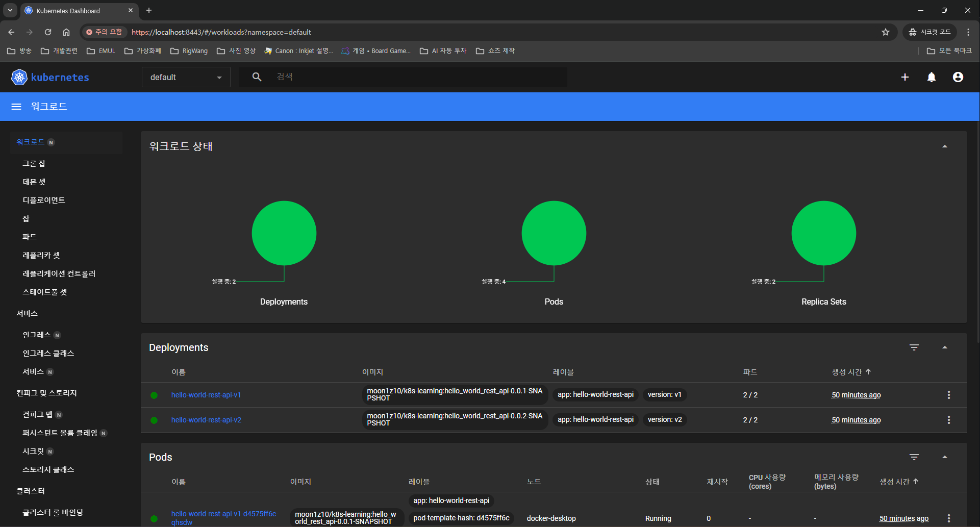The image size is (980, 527).
Task: Bookmark this page with star icon
Action: tap(886, 32)
